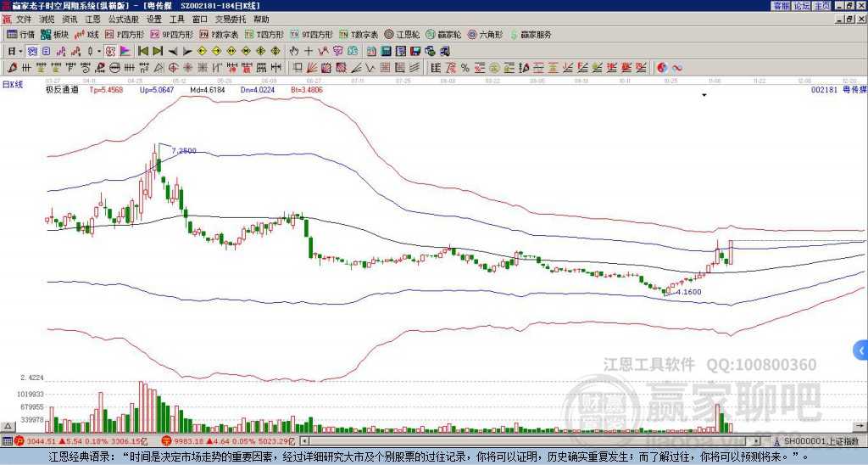
Task: Click the 9983.18 Shenzhen index status value
Action: (190, 442)
